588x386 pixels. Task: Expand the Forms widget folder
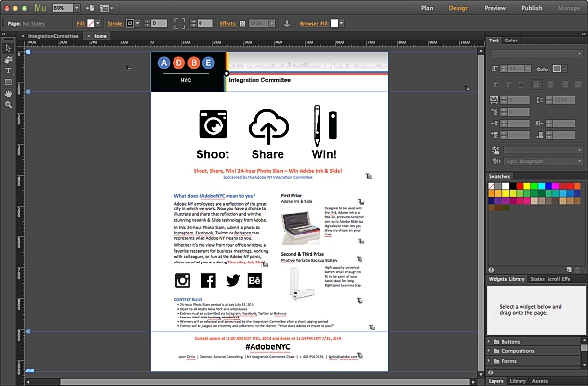click(489, 361)
